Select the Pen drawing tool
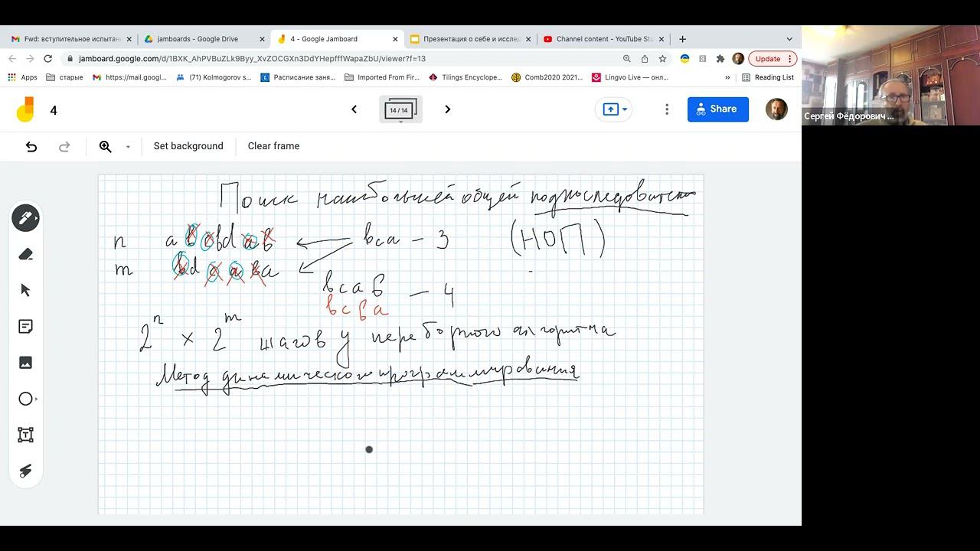980x551 pixels. point(25,218)
